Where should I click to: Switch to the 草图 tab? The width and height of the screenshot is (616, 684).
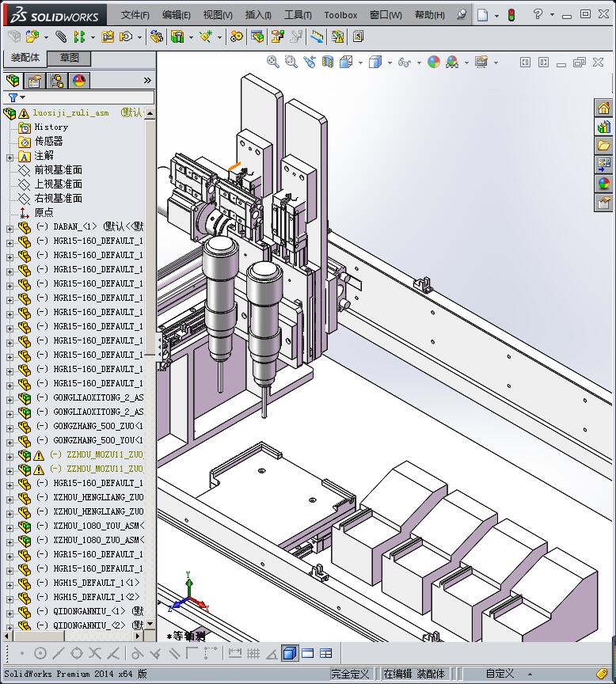pyautogui.click(x=69, y=58)
